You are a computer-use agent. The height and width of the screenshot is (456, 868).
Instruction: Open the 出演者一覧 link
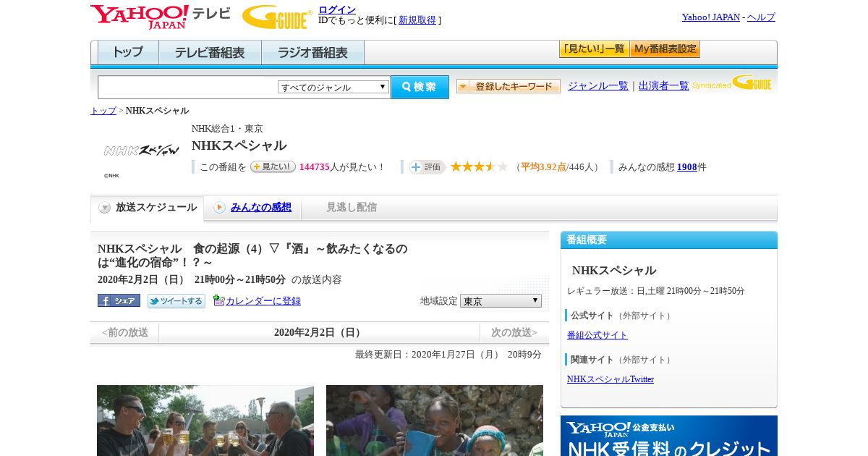[x=664, y=85]
